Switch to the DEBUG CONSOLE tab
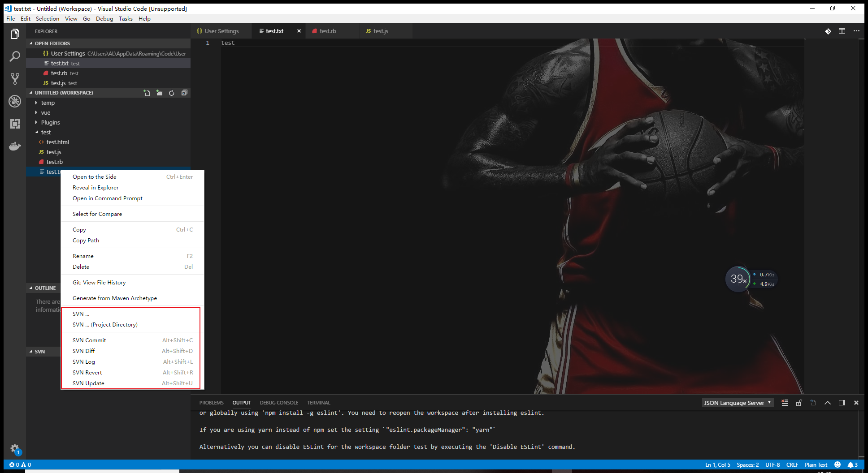This screenshot has height=473, width=868. pos(279,403)
